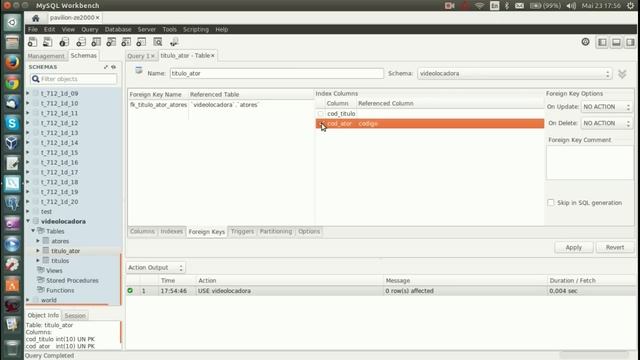The image size is (640, 360).
Task: Switch to the Indexes tab
Action: click(x=171, y=231)
